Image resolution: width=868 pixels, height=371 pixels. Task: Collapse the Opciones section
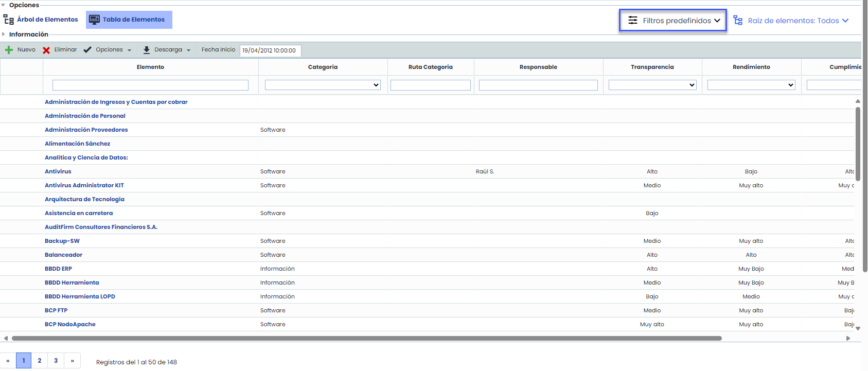pos(3,5)
